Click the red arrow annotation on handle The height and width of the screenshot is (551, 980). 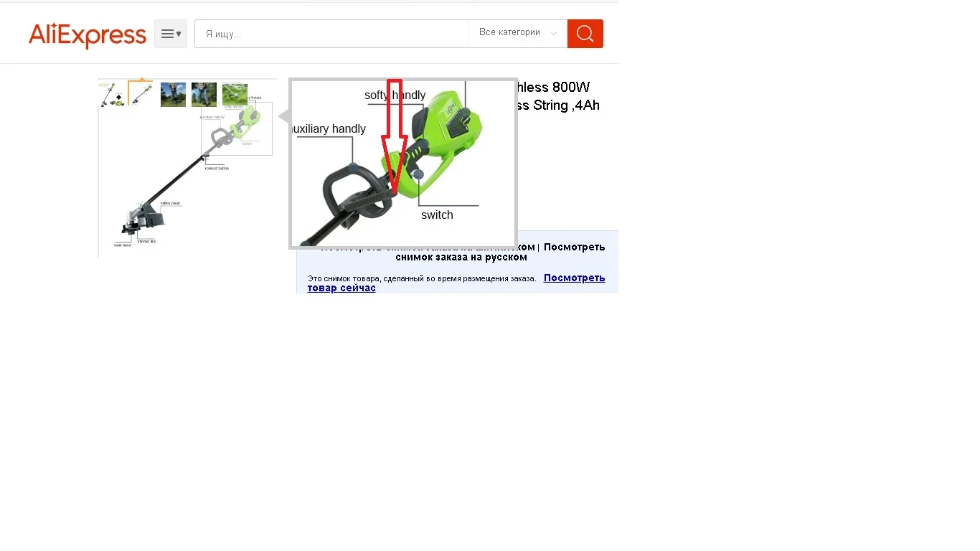(x=394, y=136)
